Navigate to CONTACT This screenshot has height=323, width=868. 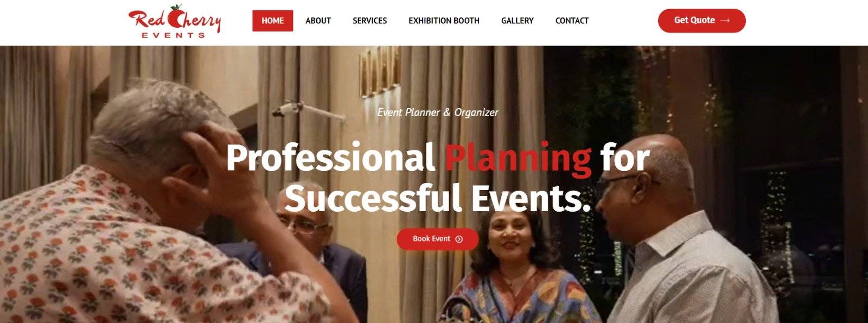pos(572,21)
